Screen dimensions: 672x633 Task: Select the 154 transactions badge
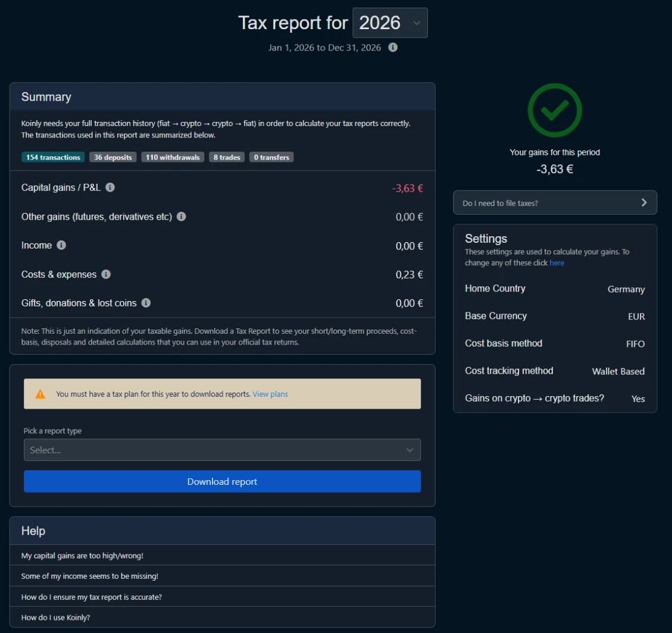[53, 157]
